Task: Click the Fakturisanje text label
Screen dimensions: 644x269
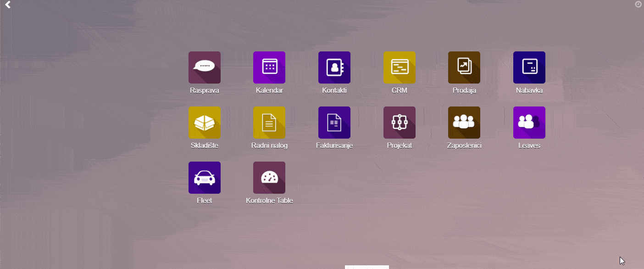Action: click(334, 146)
